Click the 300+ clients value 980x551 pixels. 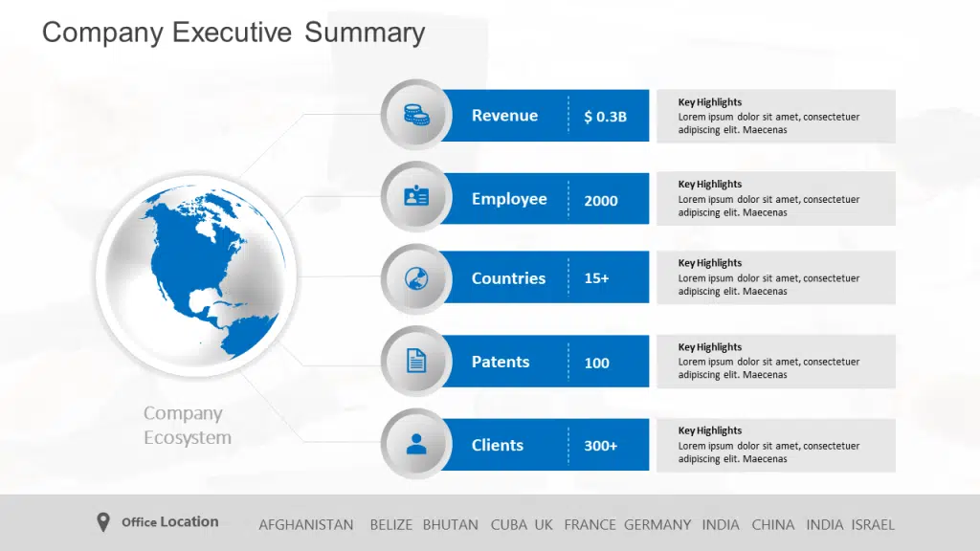point(600,446)
